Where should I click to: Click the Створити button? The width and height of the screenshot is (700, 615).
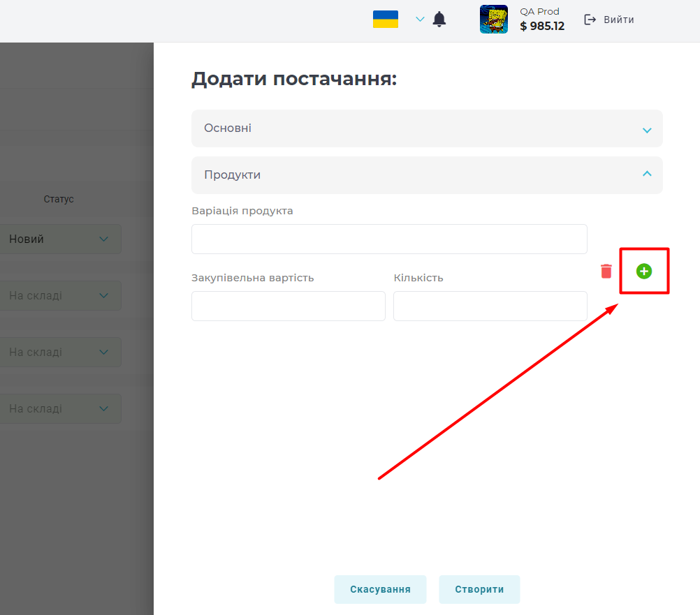[479, 589]
